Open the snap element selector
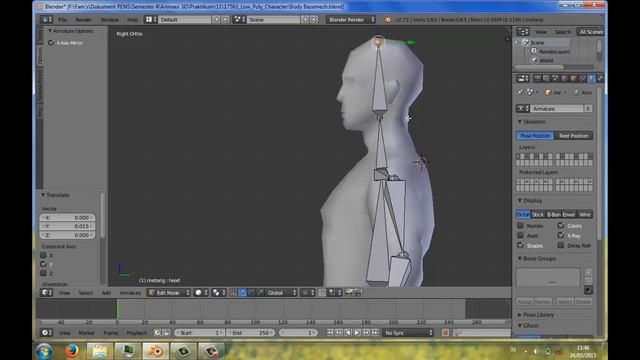 point(335,293)
